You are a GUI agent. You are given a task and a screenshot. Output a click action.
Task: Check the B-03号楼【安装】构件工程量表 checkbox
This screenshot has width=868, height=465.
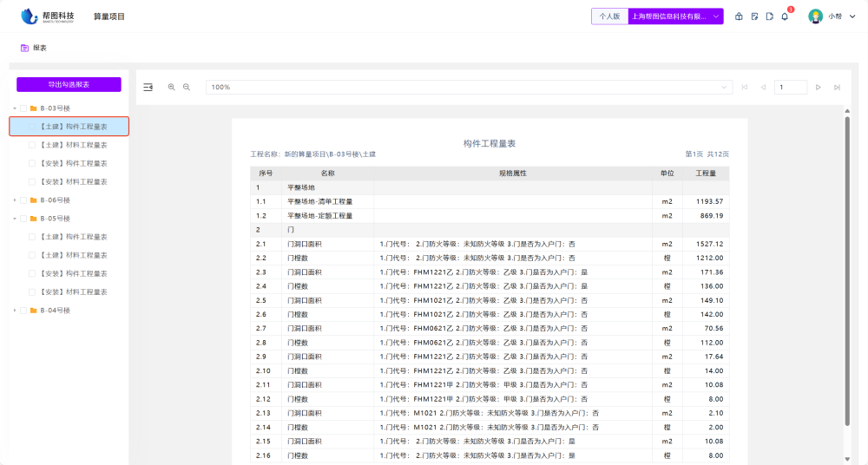pos(32,163)
